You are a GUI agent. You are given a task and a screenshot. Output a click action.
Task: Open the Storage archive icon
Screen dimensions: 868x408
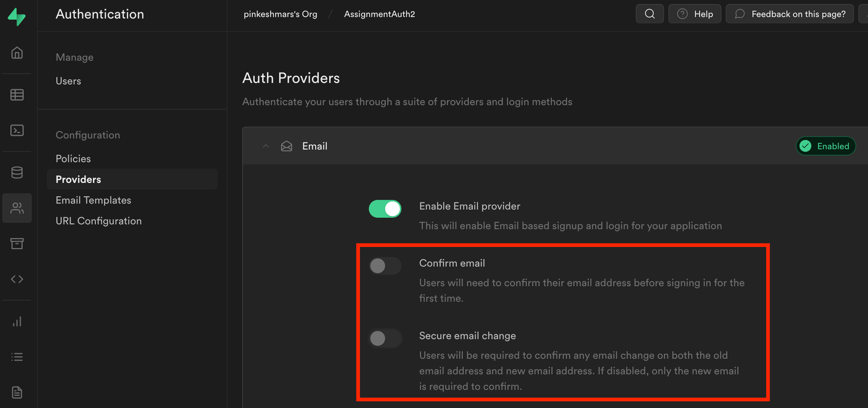coord(17,244)
